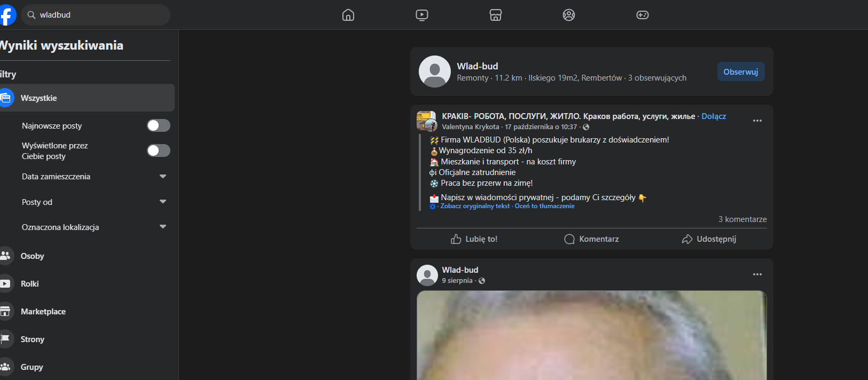This screenshot has width=868, height=380.
Task: Click Lubię to! on the job post
Action: pyautogui.click(x=474, y=239)
